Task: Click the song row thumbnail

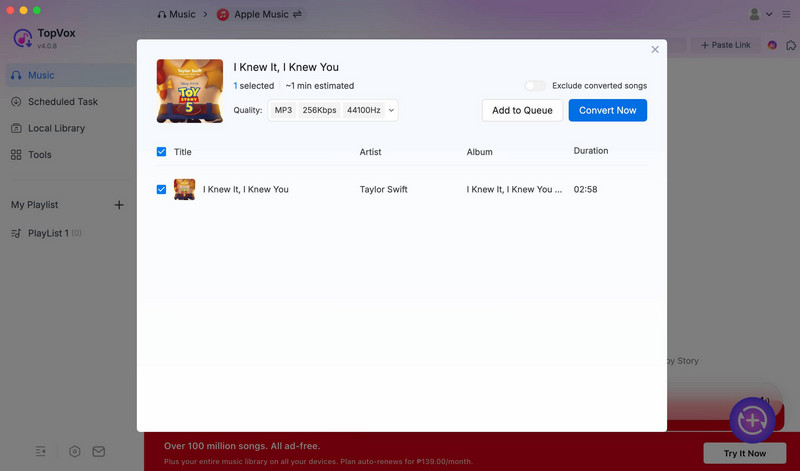Action: [185, 189]
